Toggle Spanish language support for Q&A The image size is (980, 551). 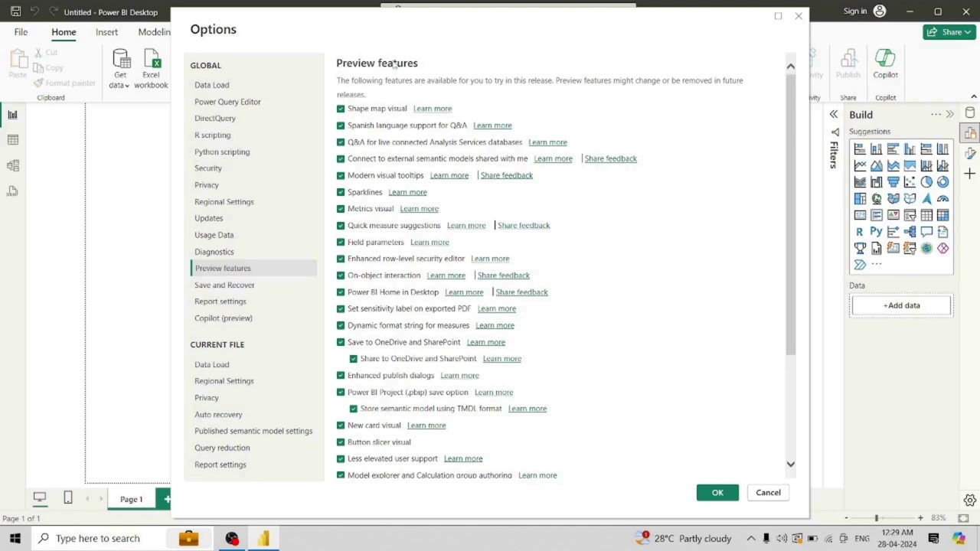pos(341,126)
